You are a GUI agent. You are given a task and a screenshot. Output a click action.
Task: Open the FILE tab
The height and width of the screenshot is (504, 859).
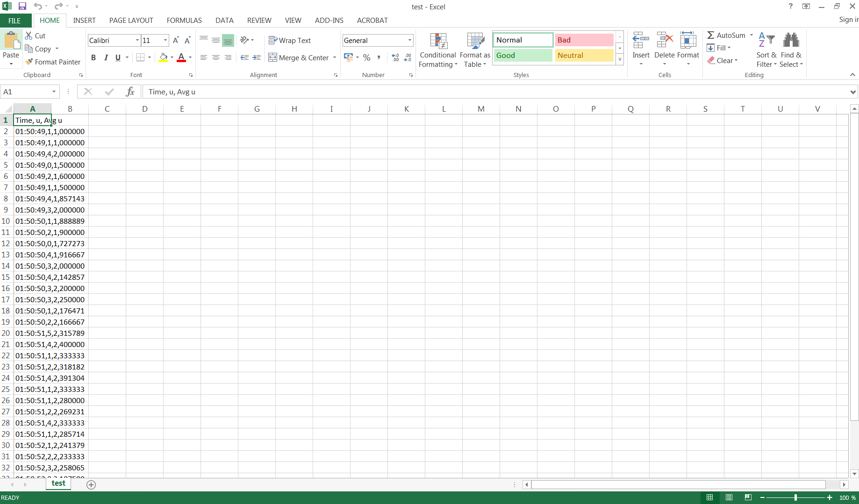[14, 21]
